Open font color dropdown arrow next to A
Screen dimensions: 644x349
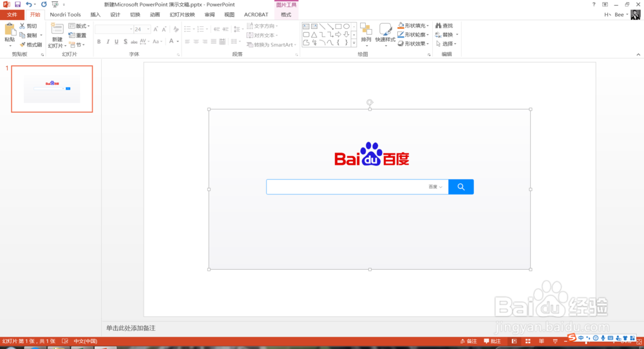[x=178, y=41]
